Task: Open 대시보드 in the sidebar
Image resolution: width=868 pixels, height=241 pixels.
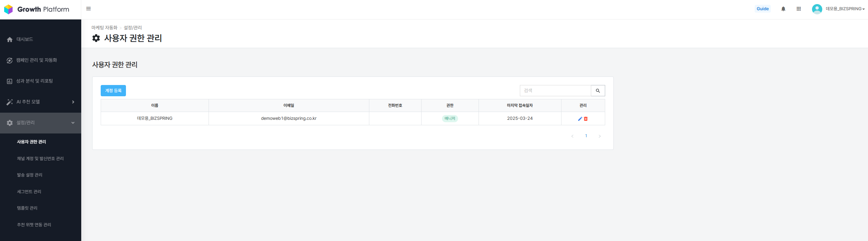Action: click(25, 40)
